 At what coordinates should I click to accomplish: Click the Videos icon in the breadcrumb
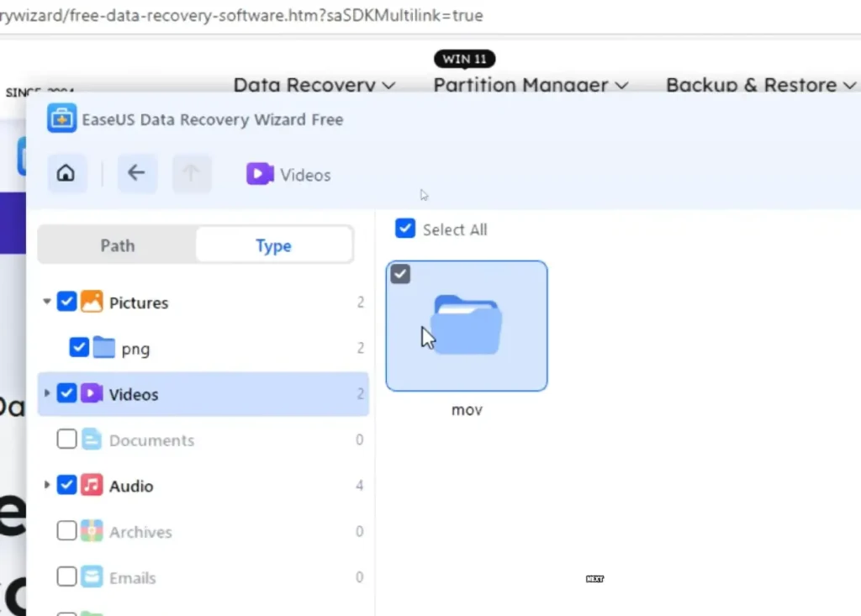point(259,173)
